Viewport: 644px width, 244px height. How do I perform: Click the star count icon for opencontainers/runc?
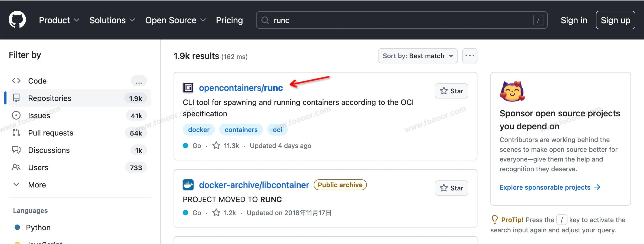tap(216, 146)
